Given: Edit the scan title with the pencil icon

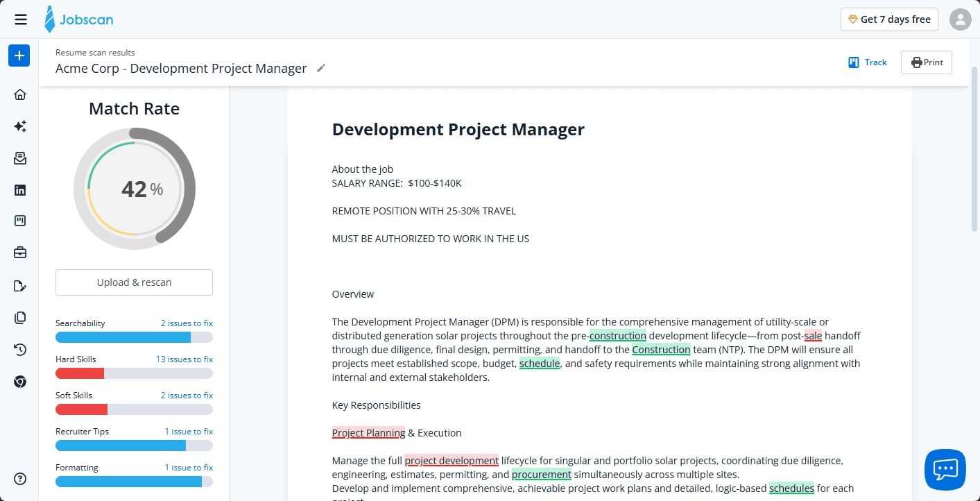Looking at the screenshot, I should (320, 68).
